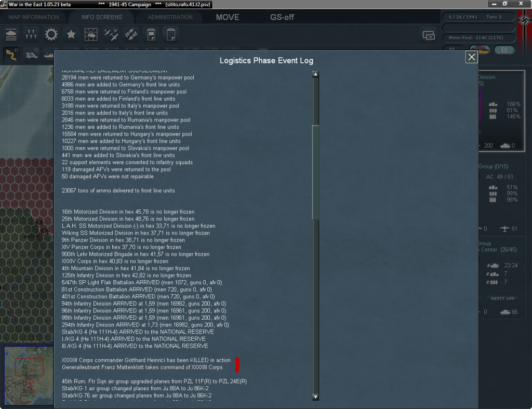This screenshot has height=409, width=532.
Task: Select the F1 move mode icon
Action: point(11,54)
